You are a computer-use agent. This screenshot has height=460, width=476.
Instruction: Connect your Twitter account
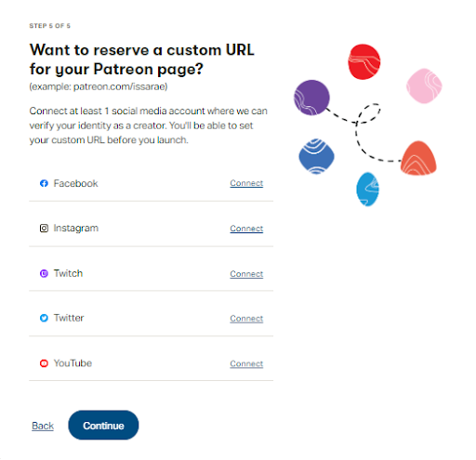(x=246, y=319)
